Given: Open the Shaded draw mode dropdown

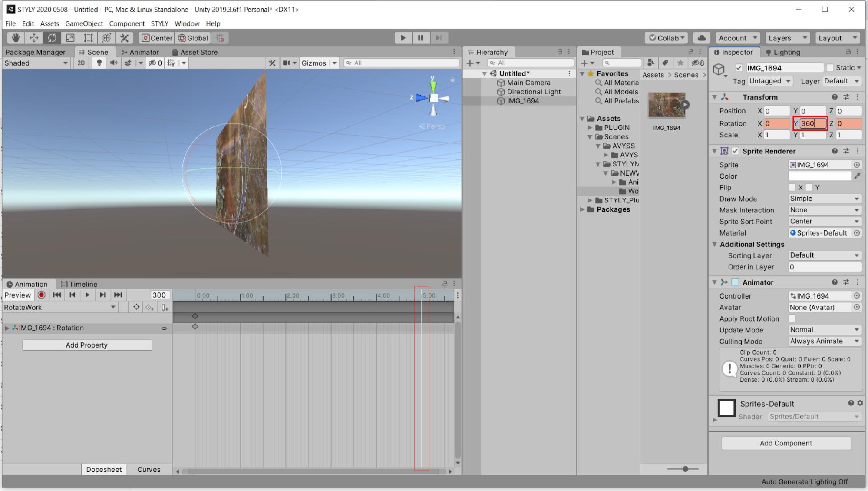Looking at the screenshot, I should pyautogui.click(x=36, y=63).
